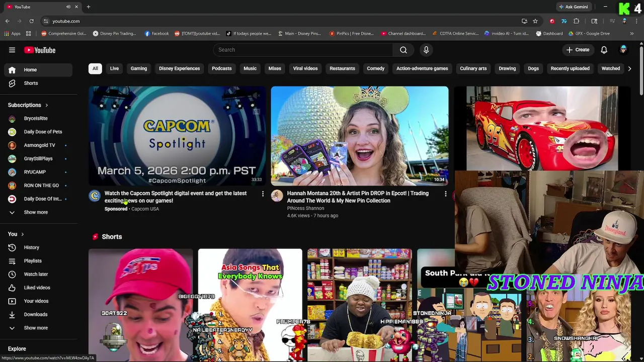Open the account avatar menu
644x362 pixels.
623,49
